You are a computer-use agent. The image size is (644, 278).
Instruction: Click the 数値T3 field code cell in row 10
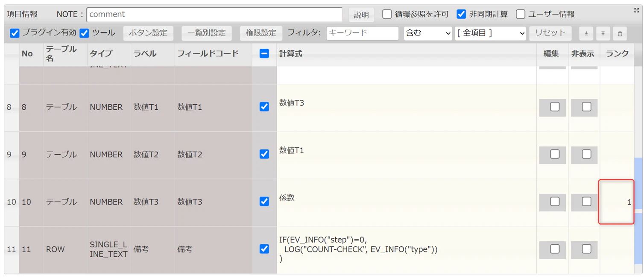tap(214, 202)
